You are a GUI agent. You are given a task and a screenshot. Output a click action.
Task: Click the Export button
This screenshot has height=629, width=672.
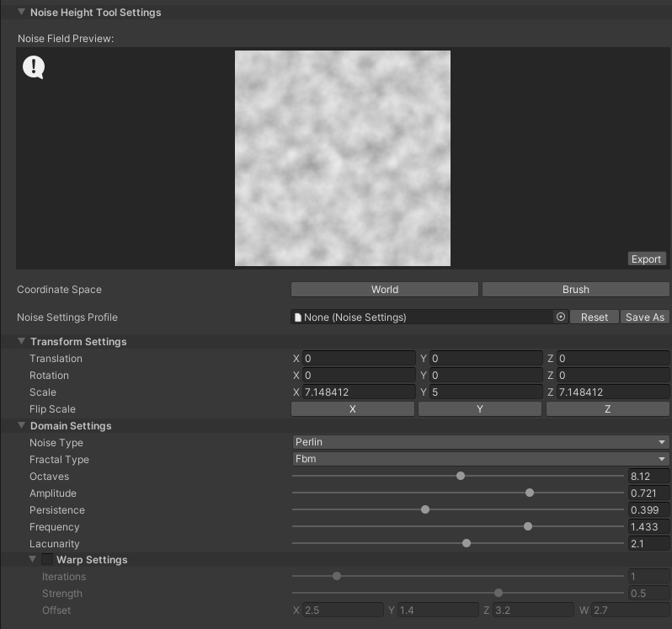646,259
